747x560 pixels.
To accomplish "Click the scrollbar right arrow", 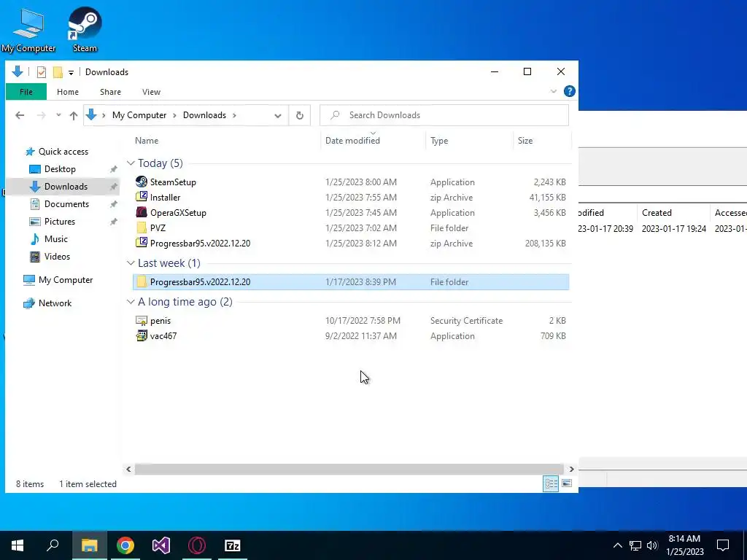I will coord(571,469).
